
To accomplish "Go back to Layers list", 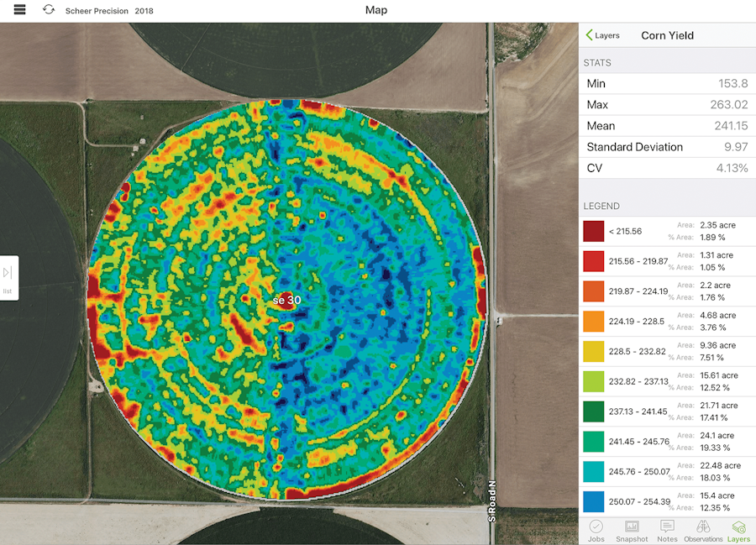I will click(603, 35).
